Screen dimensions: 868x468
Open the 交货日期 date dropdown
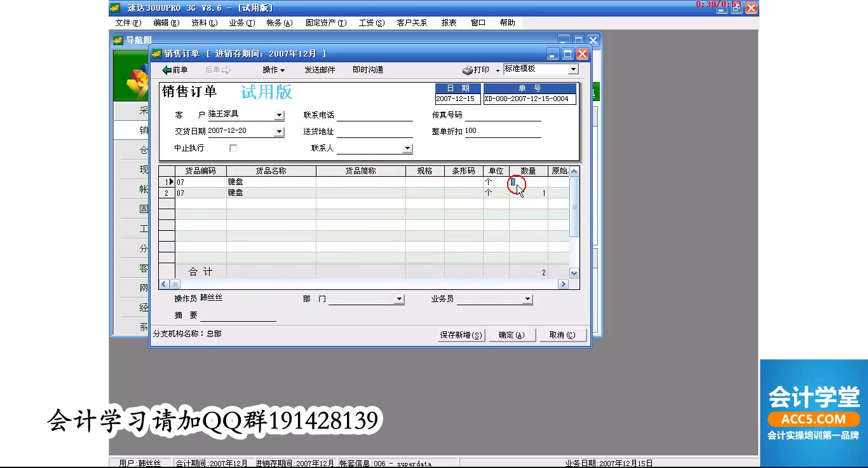pyautogui.click(x=278, y=131)
